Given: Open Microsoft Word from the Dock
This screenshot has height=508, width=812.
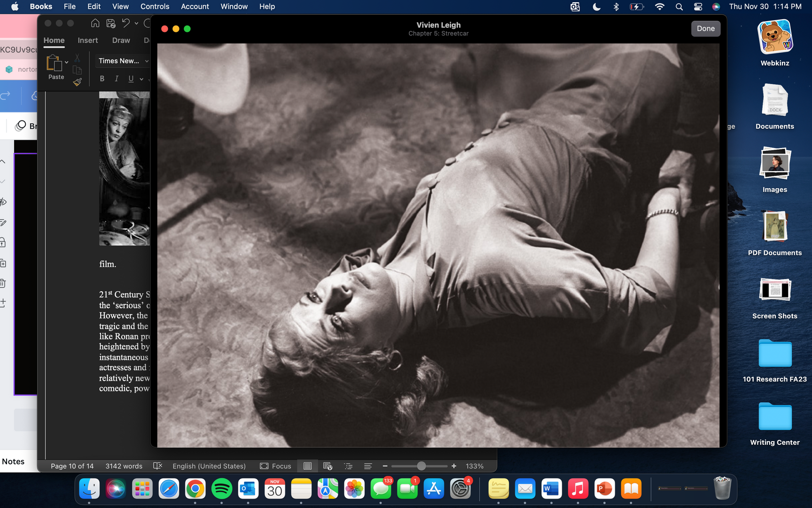Looking at the screenshot, I should coord(551,489).
